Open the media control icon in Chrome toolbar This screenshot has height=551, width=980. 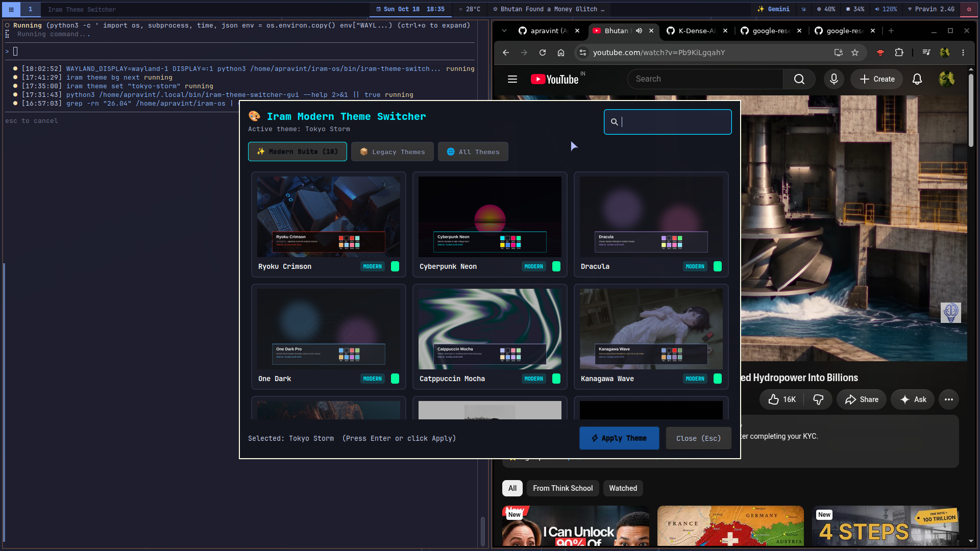(926, 53)
